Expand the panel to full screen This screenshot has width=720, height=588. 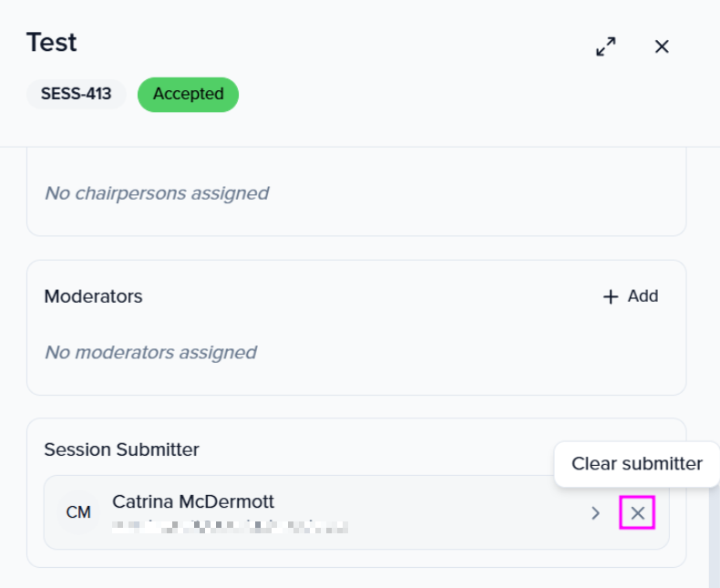(606, 46)
